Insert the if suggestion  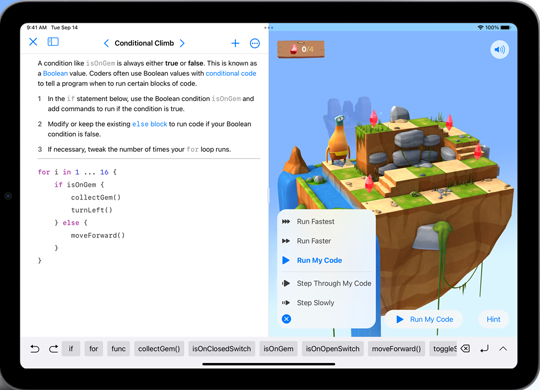tap(71, 349)
